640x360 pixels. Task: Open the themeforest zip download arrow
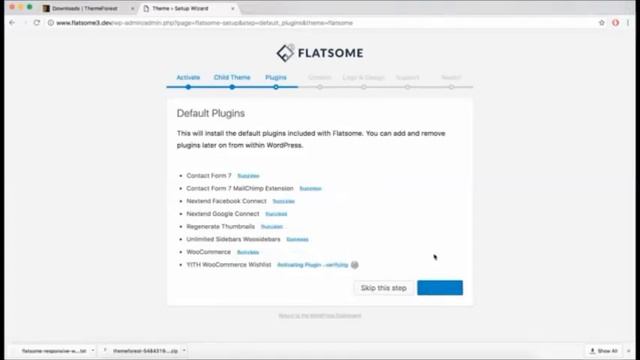coord(184,351)
